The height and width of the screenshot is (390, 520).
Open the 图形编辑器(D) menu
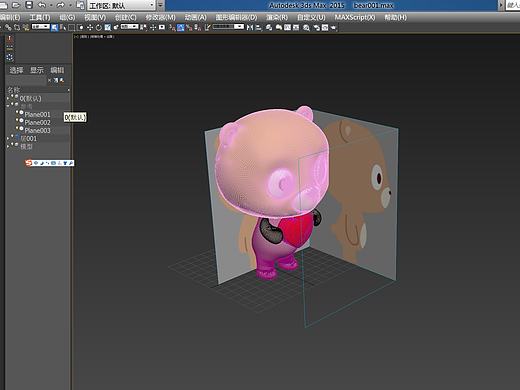(236, 17)
